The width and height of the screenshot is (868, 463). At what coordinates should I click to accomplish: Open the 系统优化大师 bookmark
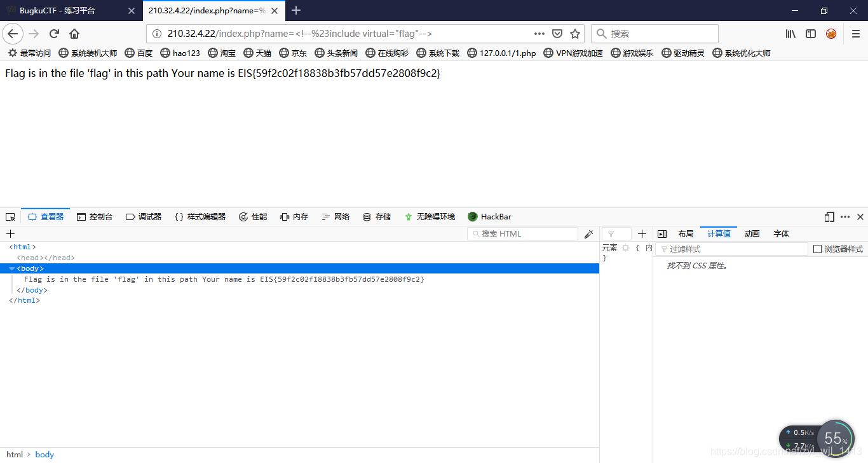point(742,53)
